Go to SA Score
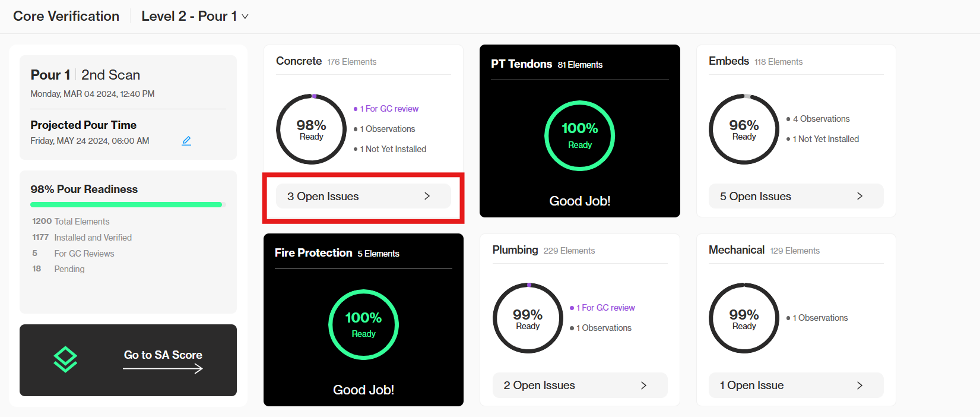This screenshot has width=980, height=417. [163, 355]
